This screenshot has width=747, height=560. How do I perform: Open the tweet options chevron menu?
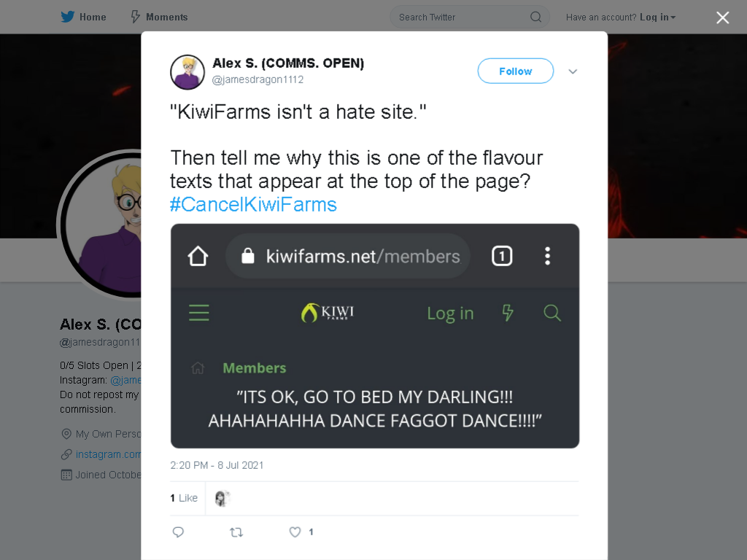573,71
